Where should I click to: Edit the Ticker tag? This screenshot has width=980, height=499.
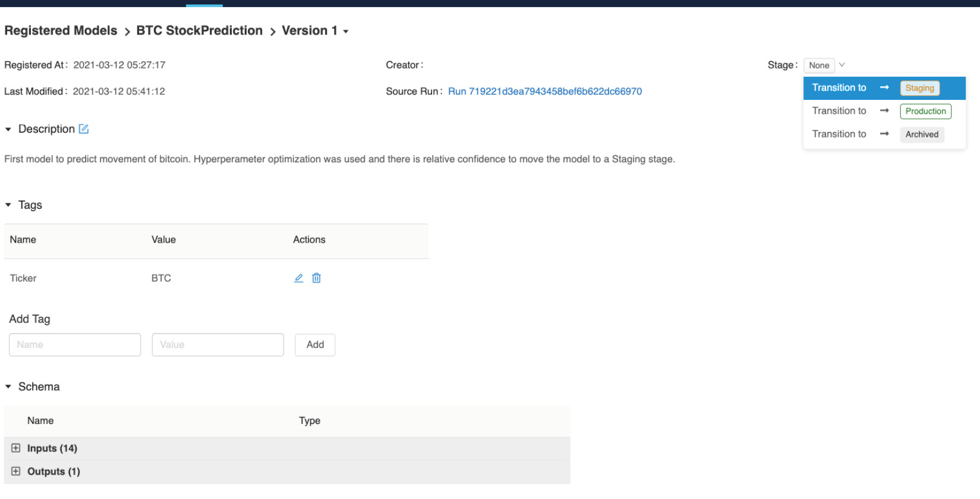[299, 278]
